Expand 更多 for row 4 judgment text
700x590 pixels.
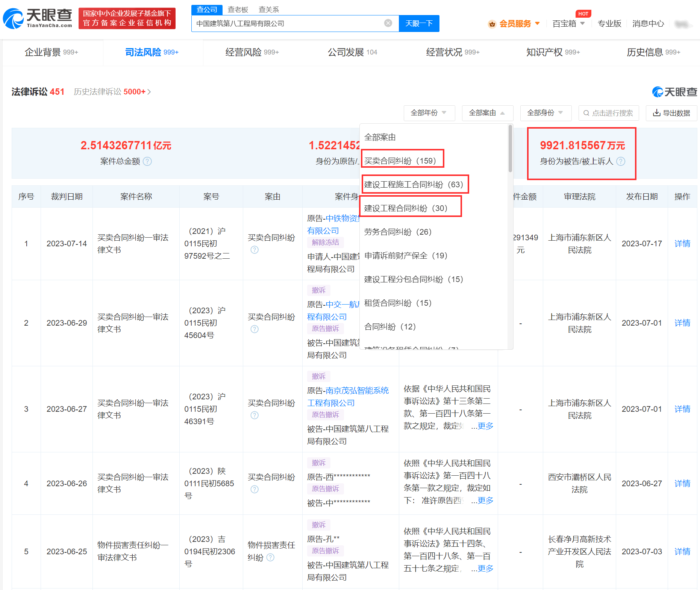click(485, 501)
